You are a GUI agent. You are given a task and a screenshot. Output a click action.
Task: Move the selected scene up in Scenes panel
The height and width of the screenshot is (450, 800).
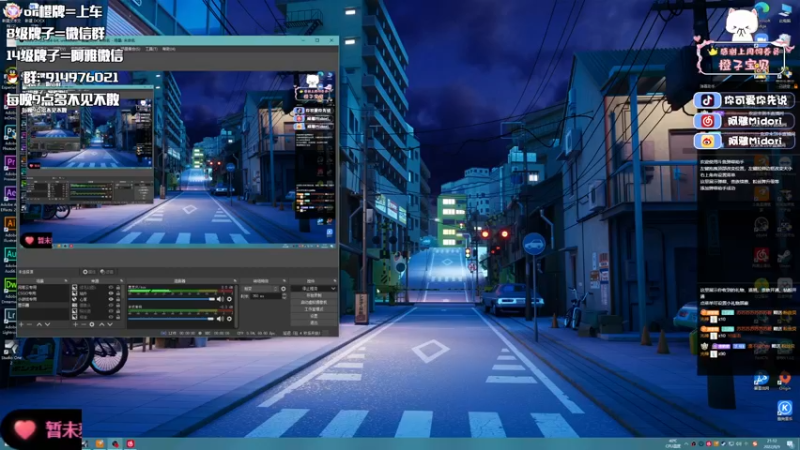pyautogui.click(x=39, y=324)
